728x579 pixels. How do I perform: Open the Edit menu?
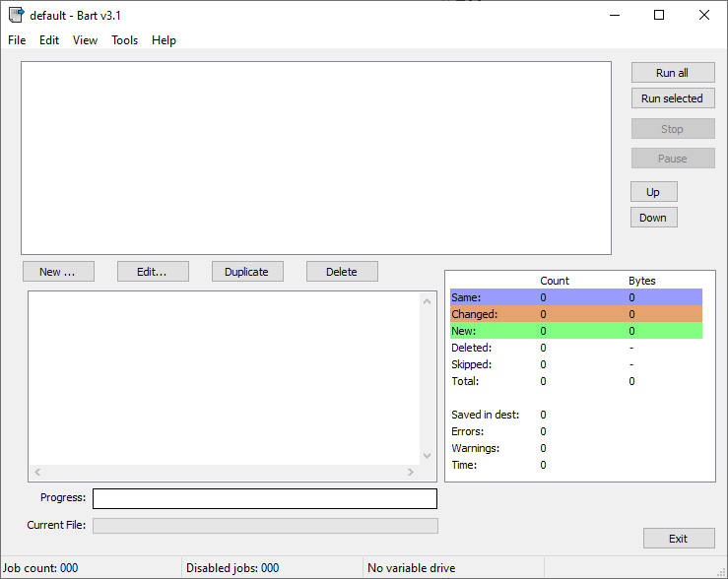click(x=49, y=40)
